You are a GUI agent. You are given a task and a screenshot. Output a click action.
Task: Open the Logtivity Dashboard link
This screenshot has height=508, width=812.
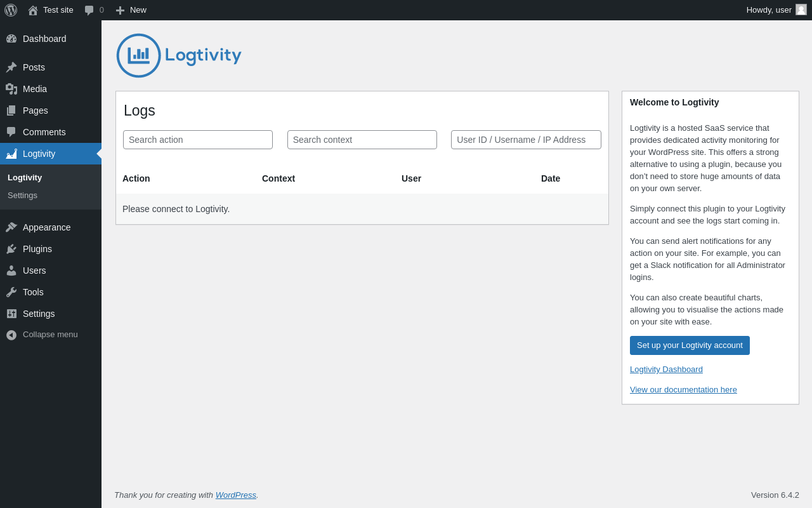click(666, 370)
